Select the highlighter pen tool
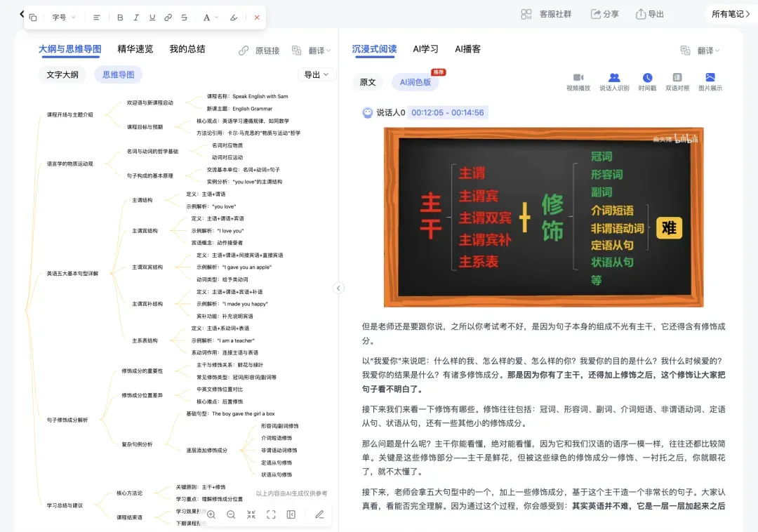This screenshot has width=758, height=532. pyautogui.click(x=234, y=18)
